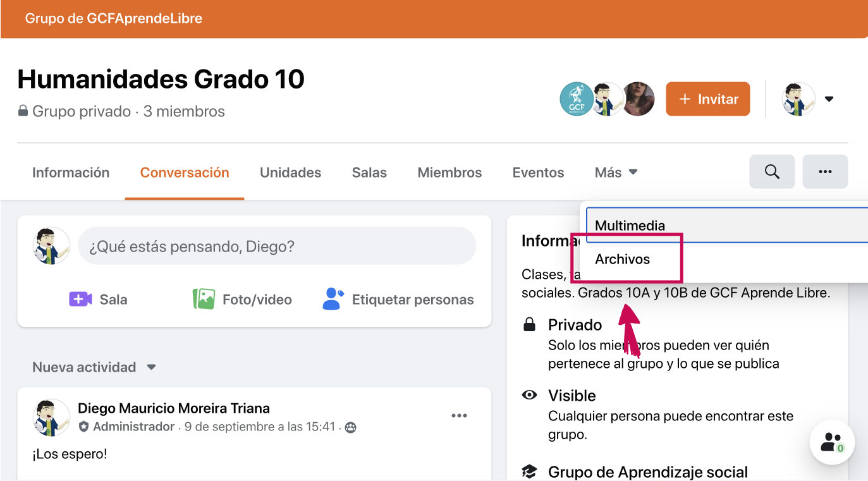
Task: Click the avatar beside the composer box
Action: point(51,246)
